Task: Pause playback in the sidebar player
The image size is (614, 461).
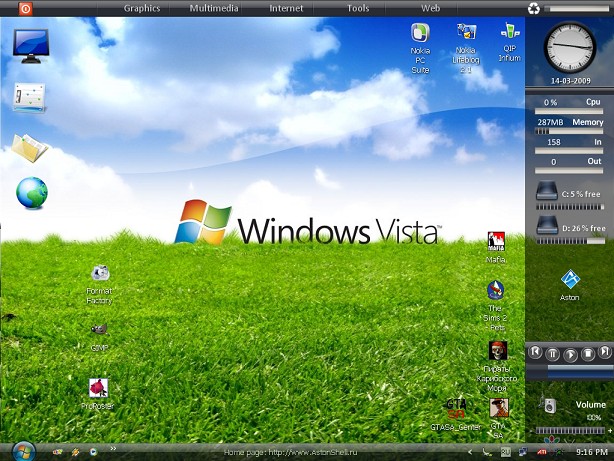Action: tap(553, 354)
